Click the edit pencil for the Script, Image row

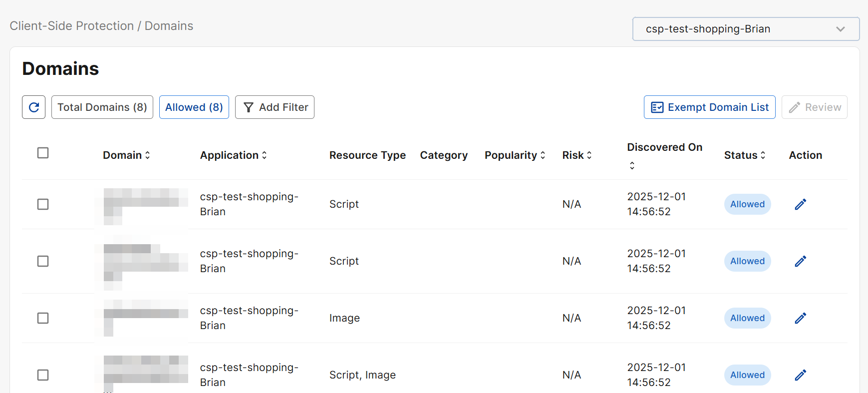pyautogui.click(x=800, y=375)
